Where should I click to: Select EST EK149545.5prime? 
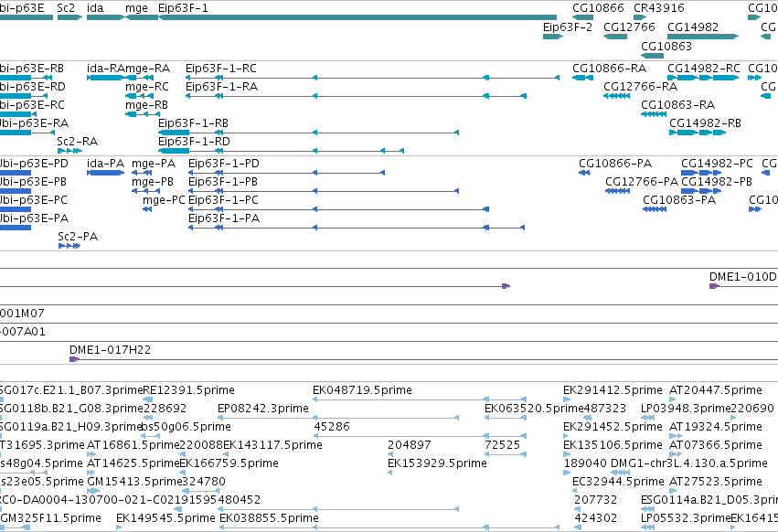[x=165, y=518]
